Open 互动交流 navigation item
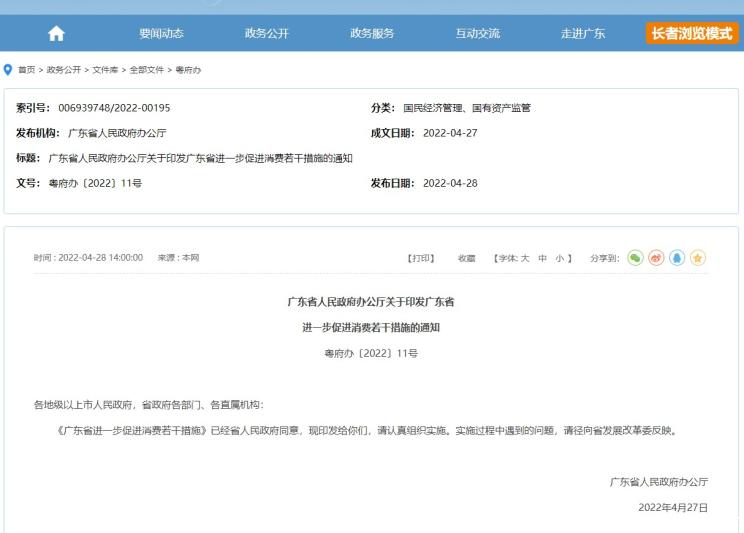Screen dimensions: 744x533 pos(477,33)
